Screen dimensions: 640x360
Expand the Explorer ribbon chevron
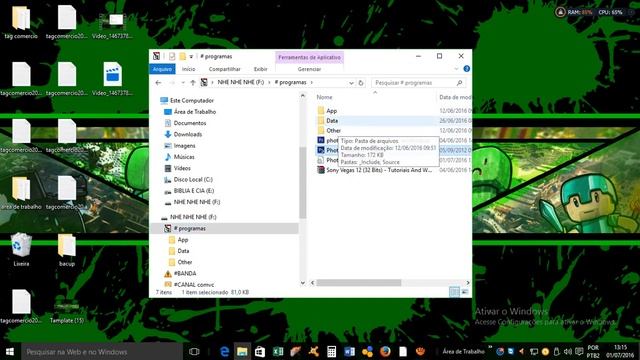456,69
